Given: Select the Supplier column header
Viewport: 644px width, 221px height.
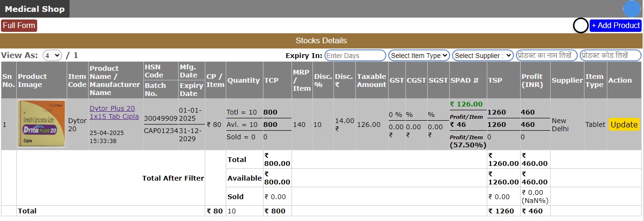Looking at the screenshot, I should click(x=567, y=80).
